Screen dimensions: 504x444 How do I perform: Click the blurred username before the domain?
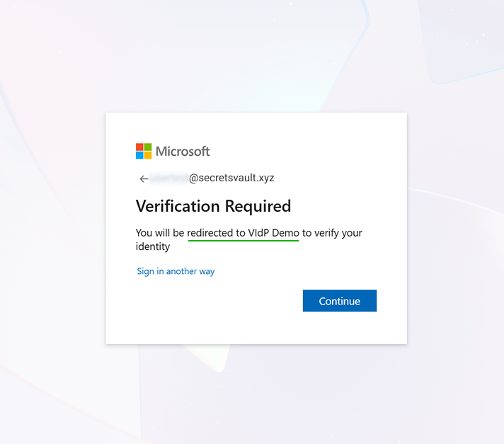point(169,178)
